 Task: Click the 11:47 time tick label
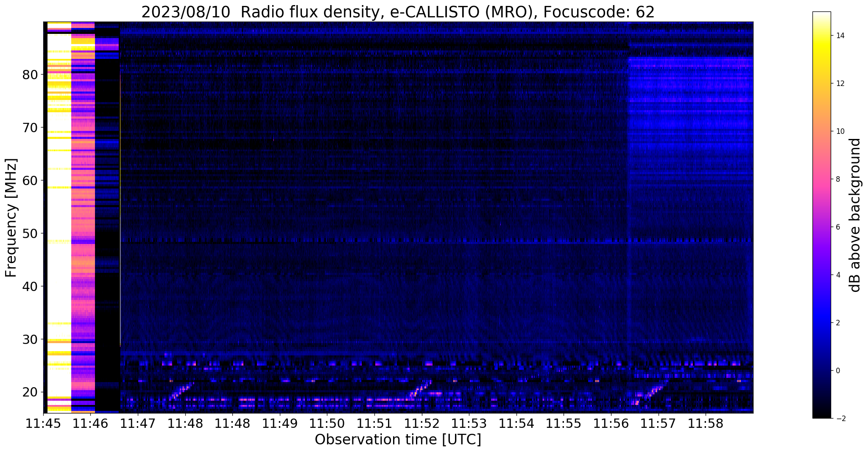(138, 424)
